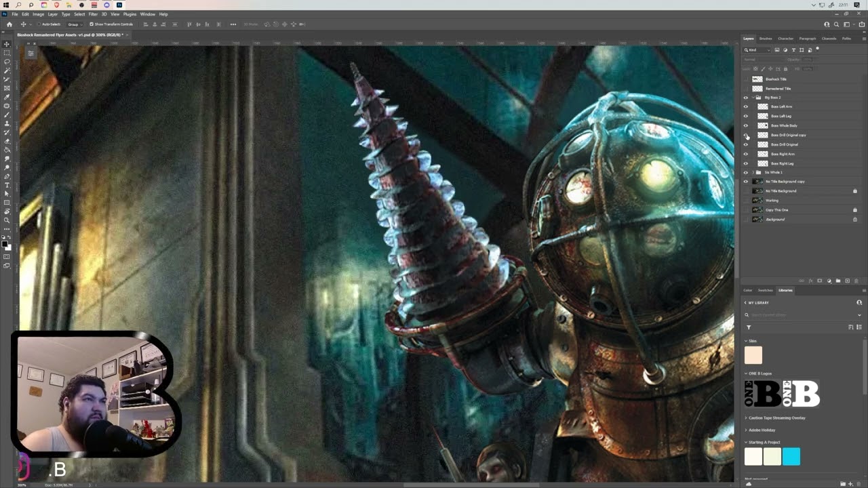Select the Eraser tool

[x=7, y=141]
